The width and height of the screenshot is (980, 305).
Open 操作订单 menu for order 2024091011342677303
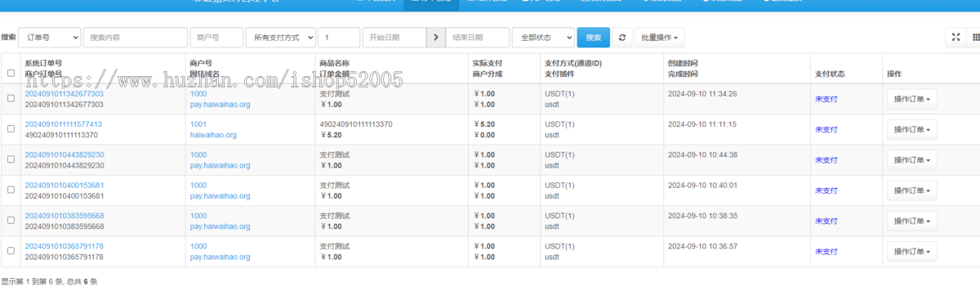pyautogui.click(x=911, y=99)
